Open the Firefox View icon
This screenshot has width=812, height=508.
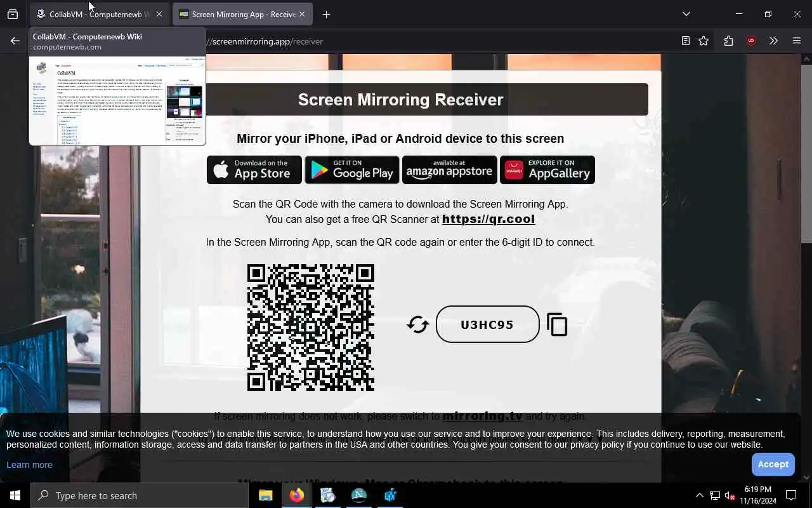13,14
